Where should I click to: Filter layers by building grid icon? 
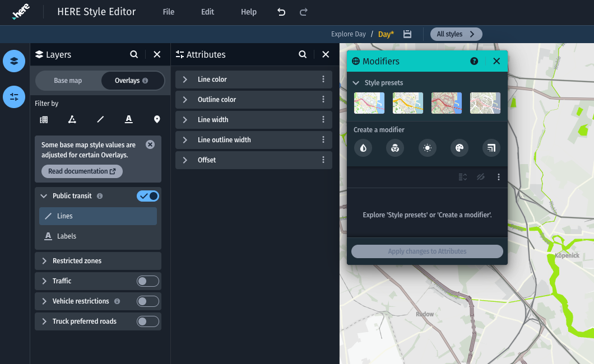coord(44,120)
